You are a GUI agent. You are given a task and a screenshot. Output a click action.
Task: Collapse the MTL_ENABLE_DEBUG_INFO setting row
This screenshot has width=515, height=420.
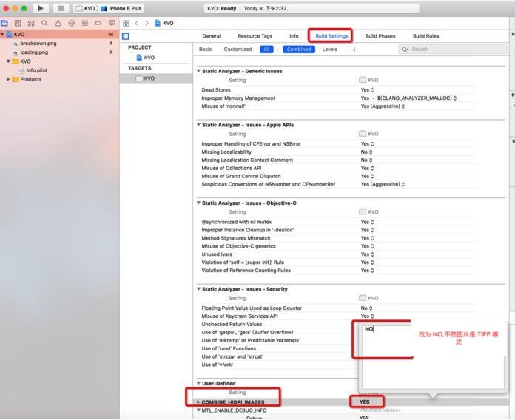coord(198,410)
